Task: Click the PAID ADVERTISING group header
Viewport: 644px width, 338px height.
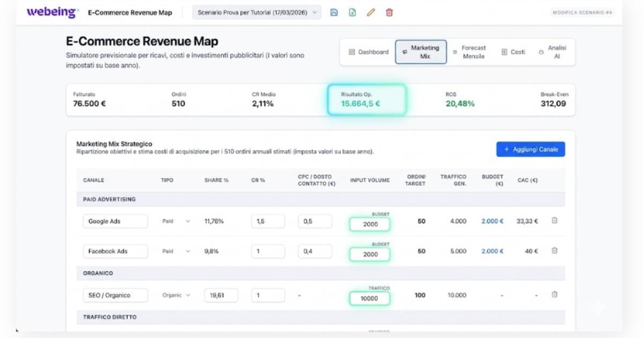Action: tap(321, 199)
